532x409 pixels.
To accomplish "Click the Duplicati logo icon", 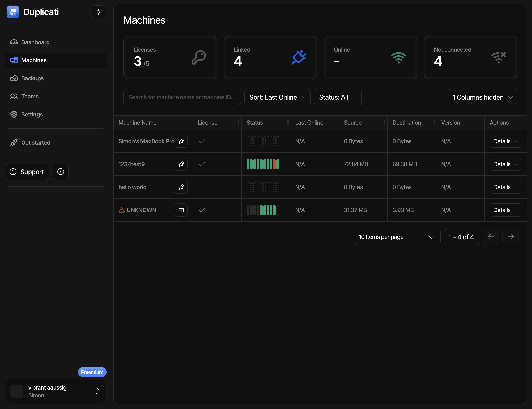I will pos(13,12).
